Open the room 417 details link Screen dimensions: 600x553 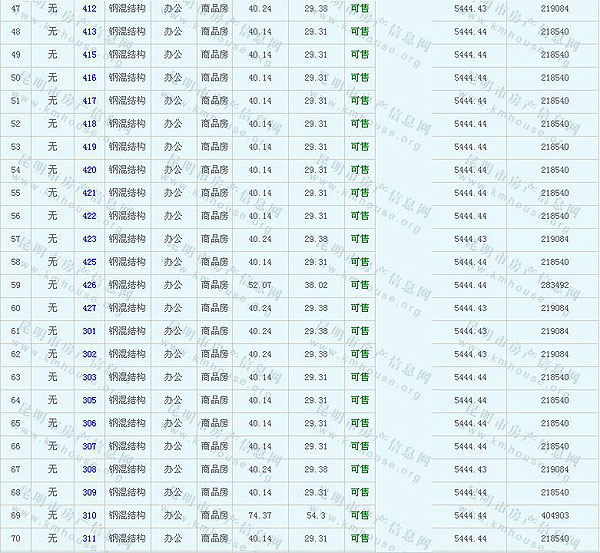click(x=89, y=100)
